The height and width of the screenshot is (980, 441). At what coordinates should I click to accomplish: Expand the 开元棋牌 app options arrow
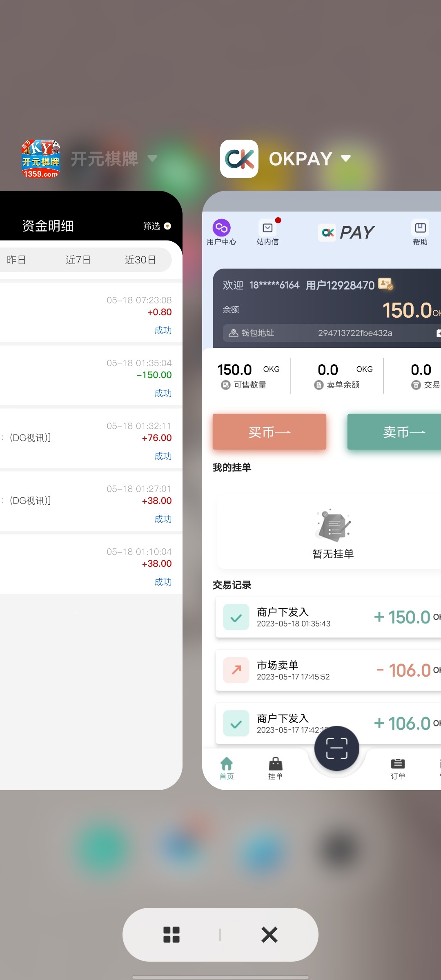(x=152, y=158)
